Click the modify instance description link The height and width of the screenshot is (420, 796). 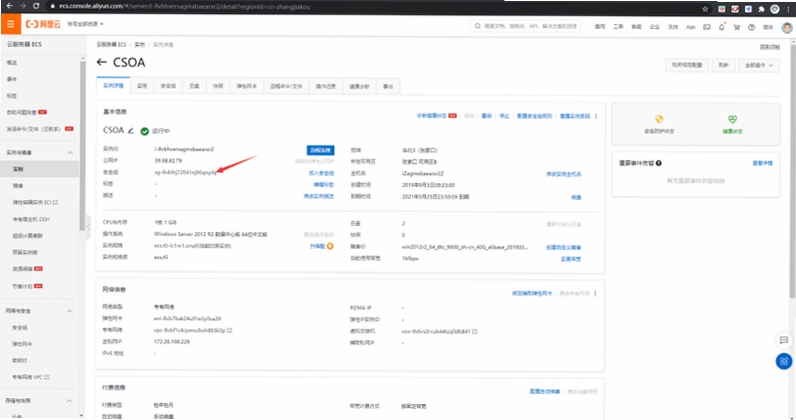point(318,197)
